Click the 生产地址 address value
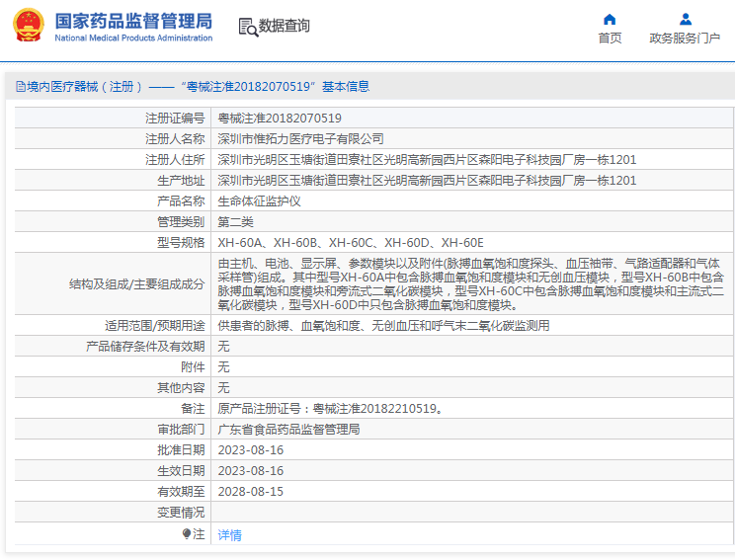The width and height of the screenshot is (735, 560). coord(427,181)
